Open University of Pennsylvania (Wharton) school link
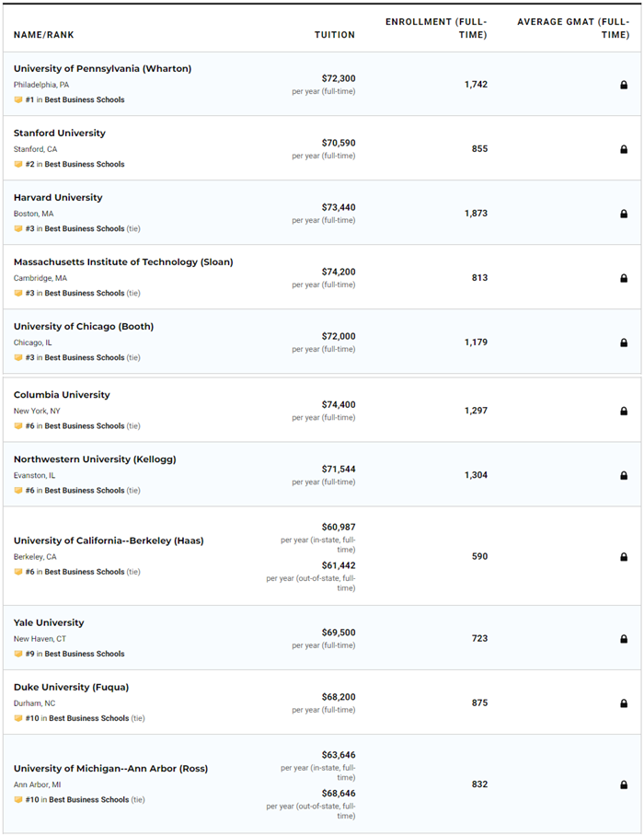 click(x=102, y=69)
